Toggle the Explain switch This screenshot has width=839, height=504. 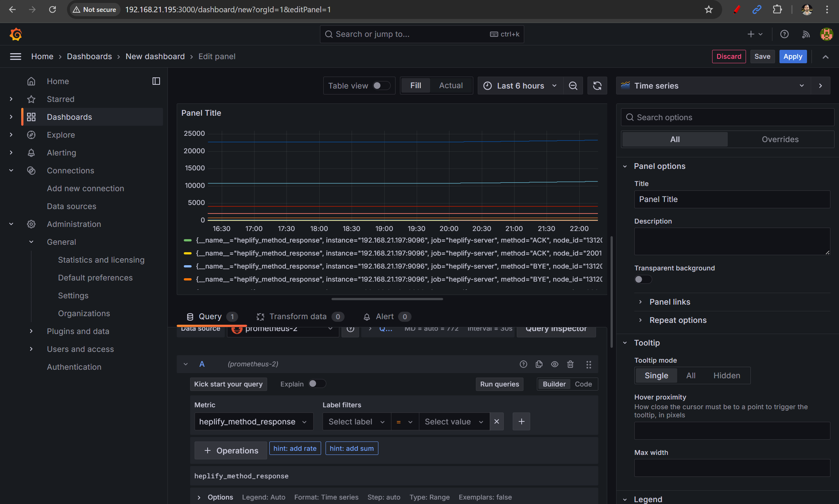coord(317,383)
